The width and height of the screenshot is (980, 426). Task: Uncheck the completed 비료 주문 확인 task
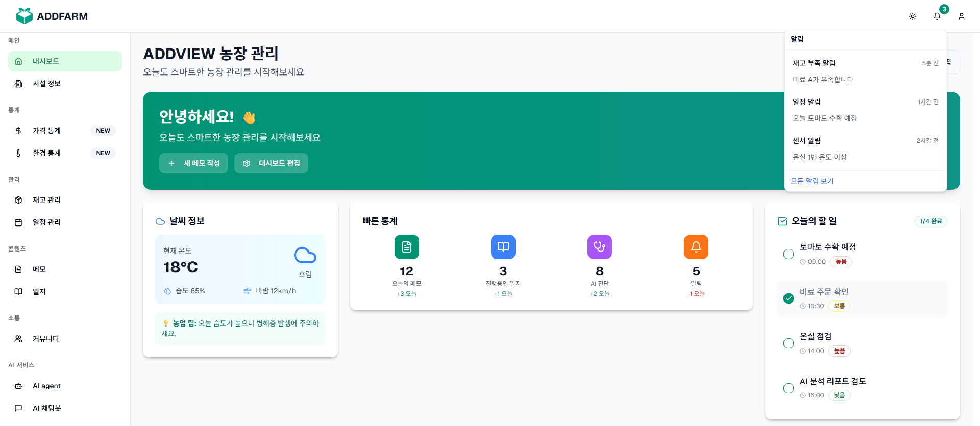(x=789, y=298)
